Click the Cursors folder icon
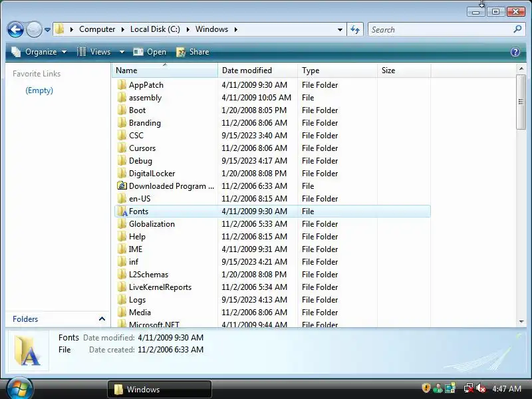532x399 pixels. (122, 148)
